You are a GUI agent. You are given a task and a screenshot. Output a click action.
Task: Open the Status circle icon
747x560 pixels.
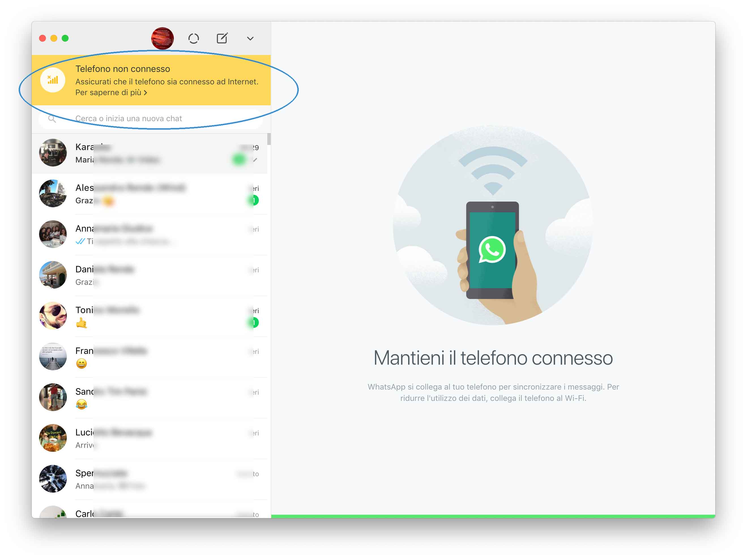[x=193, y=39]
